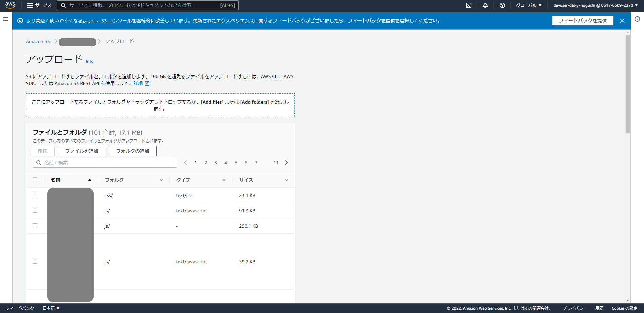Check the js/ 39.2 KB row
Viewport: 644px width, 313px height.
pyautogui.click(x=35, y=261)
